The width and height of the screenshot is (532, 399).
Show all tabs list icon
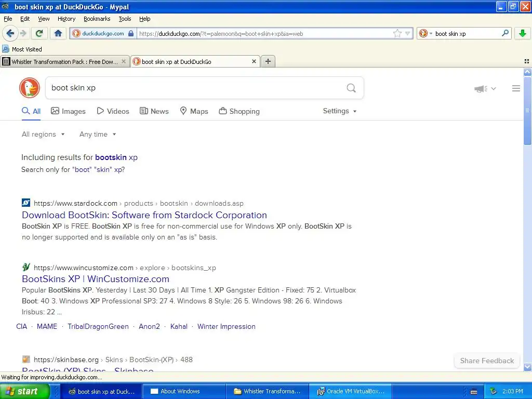tap(527, 61)
